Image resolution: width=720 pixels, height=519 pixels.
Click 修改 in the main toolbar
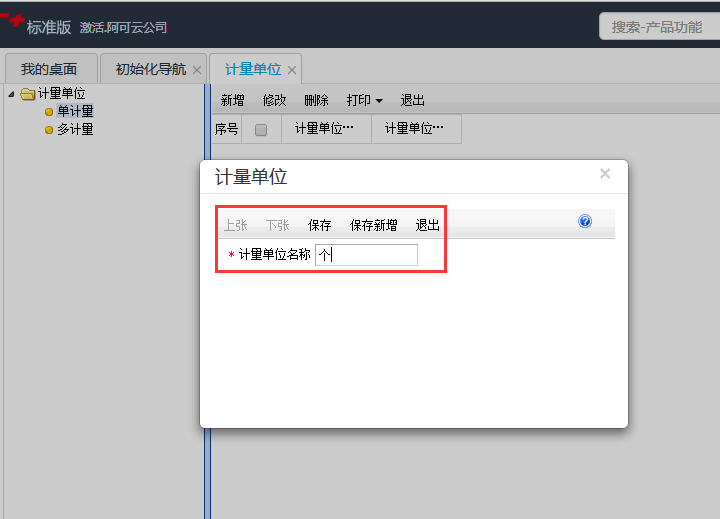click(274, 100)
